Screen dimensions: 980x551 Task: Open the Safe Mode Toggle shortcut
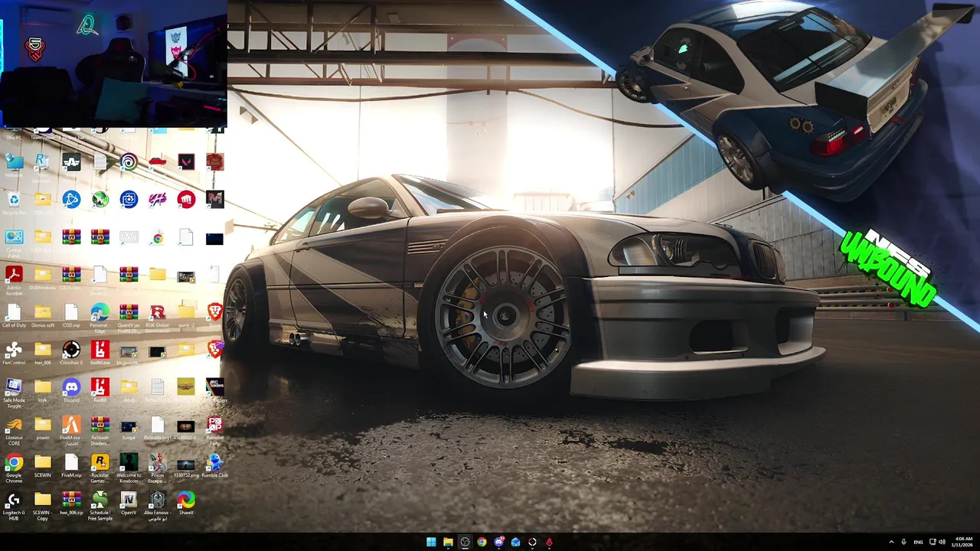(x=14, y=393)
